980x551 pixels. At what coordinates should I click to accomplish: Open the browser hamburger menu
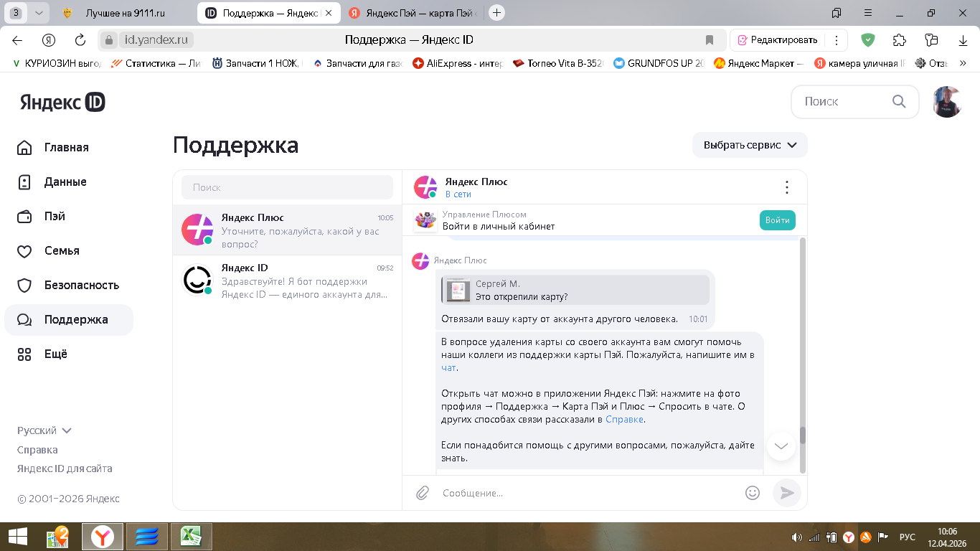[x=868, y=13]
